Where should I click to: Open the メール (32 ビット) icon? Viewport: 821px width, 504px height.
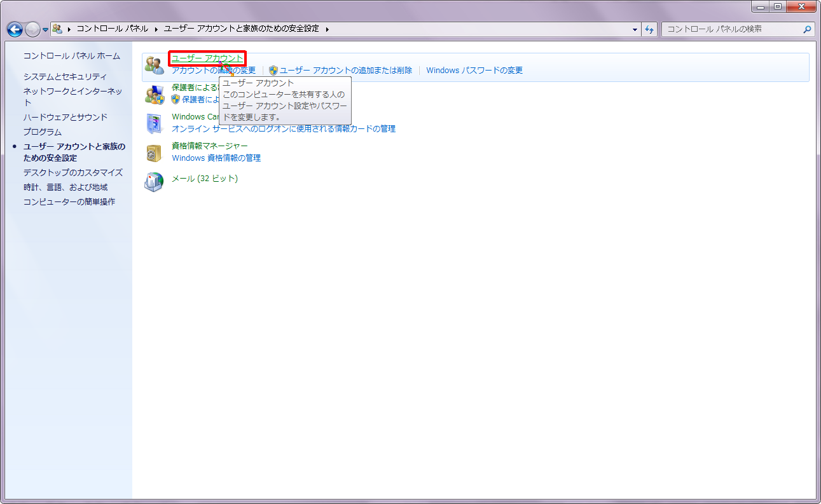155,182
